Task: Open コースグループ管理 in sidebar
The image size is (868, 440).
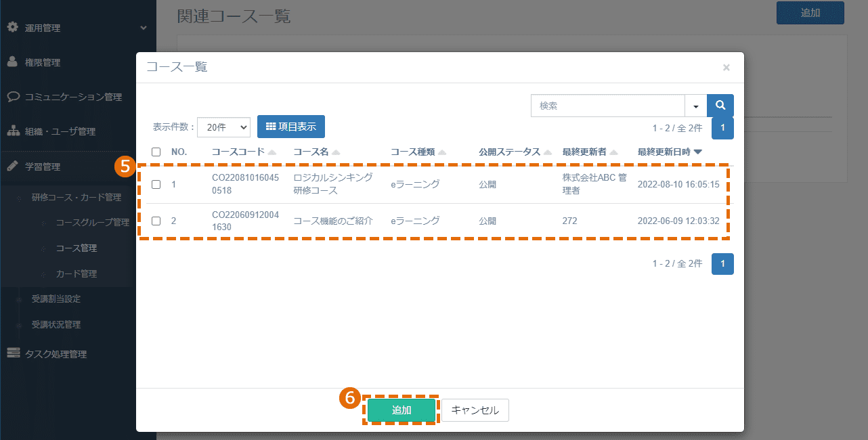Action: coord(92,223)
